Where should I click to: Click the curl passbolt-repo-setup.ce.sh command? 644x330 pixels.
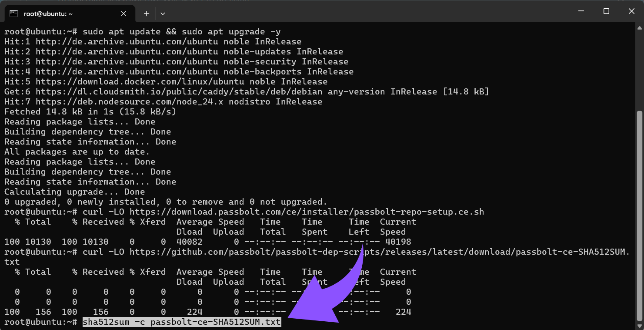(283, 212)
